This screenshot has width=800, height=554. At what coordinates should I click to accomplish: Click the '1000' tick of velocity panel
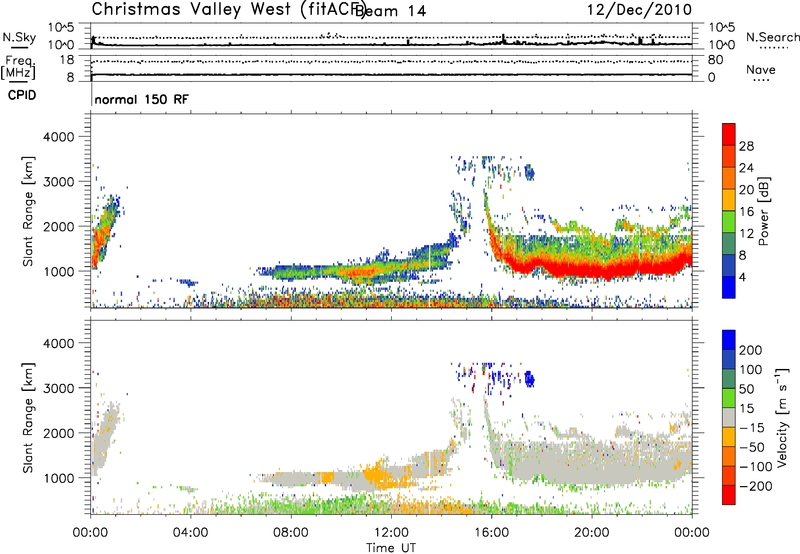(58, 478)
